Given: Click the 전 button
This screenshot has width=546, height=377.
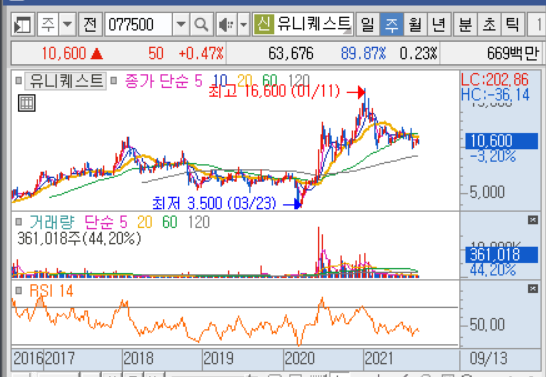Looking at the screenshot, I should [x=90, y=24].
